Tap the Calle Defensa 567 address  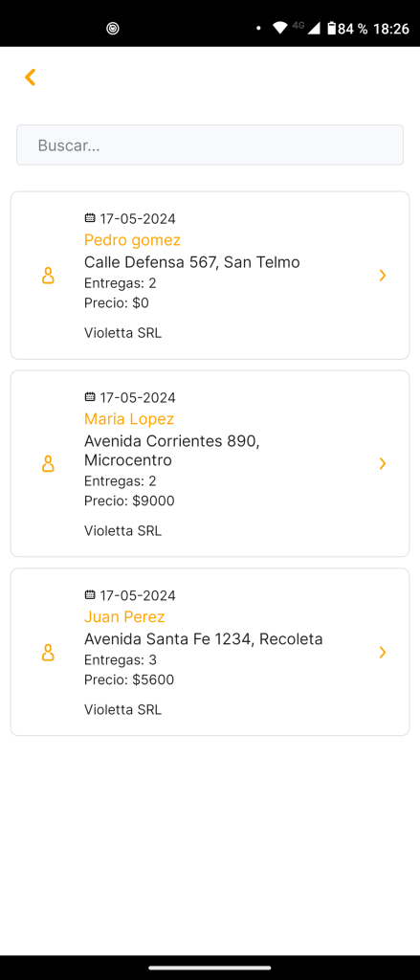click(192, 262)
